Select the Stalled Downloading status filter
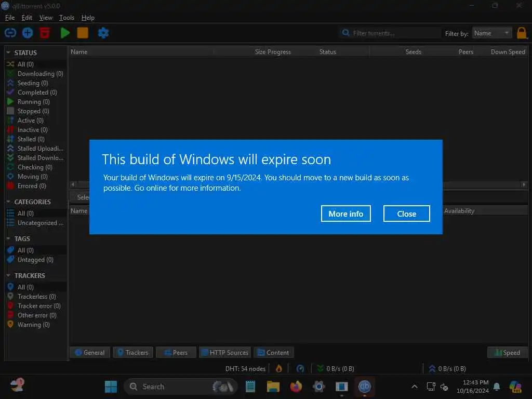Image resolution: width=532 pixels, height=399 pixels. 35,158
